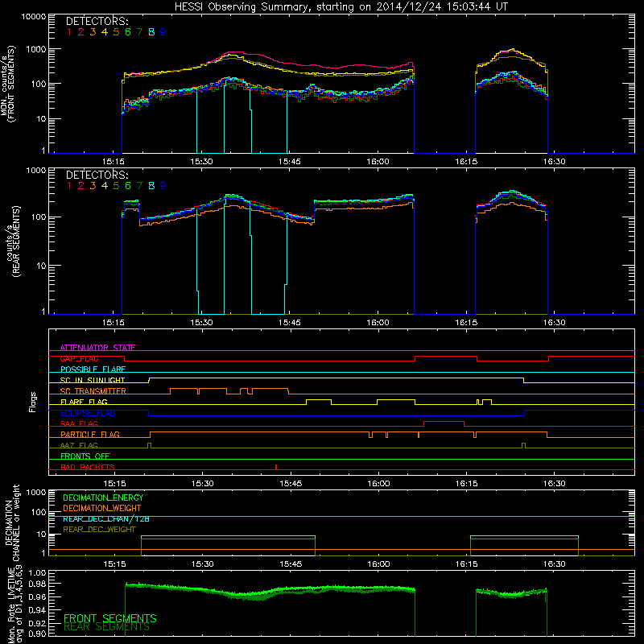Click the 15:45 tick under the rear segments plot
Screen dimensions: 644x644
(x=290, y=323)
